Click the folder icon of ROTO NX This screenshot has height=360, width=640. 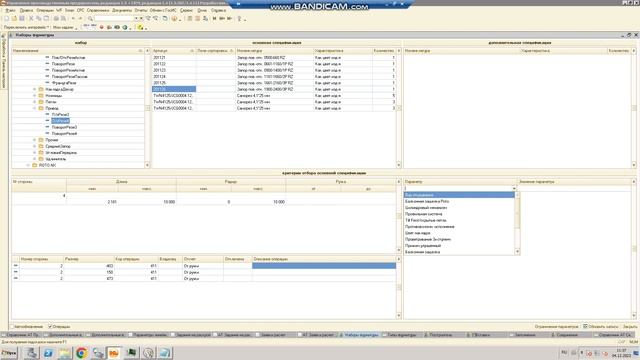[35, 165]
